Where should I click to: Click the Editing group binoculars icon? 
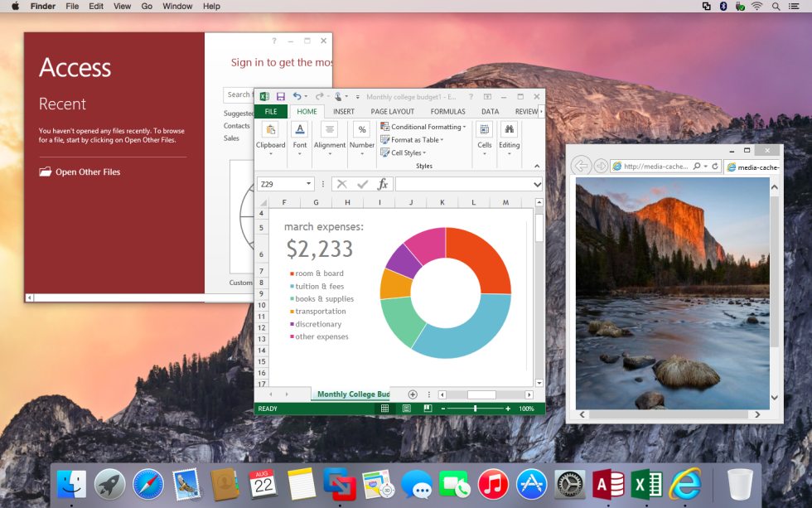[509, 131]
